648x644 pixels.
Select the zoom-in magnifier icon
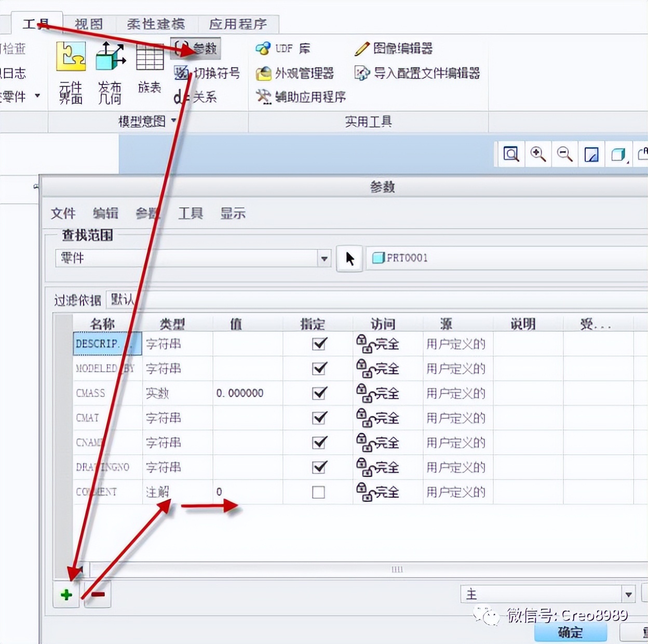click(538, 154)
